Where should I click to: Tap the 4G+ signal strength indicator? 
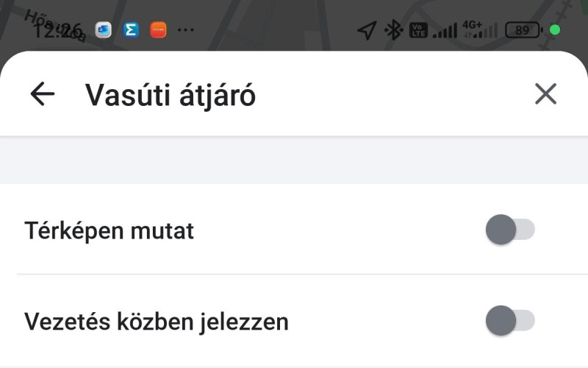point(478,30)
